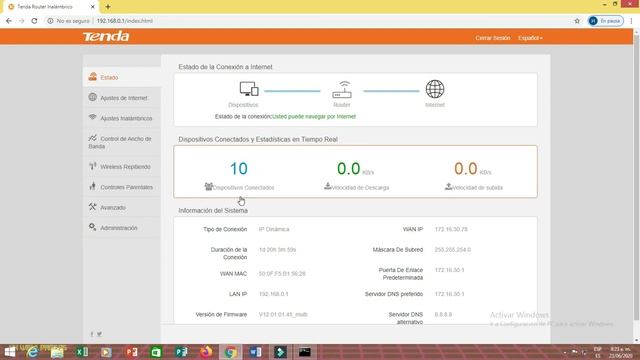
Task: Open the Administración section
Action: point(122,228)
